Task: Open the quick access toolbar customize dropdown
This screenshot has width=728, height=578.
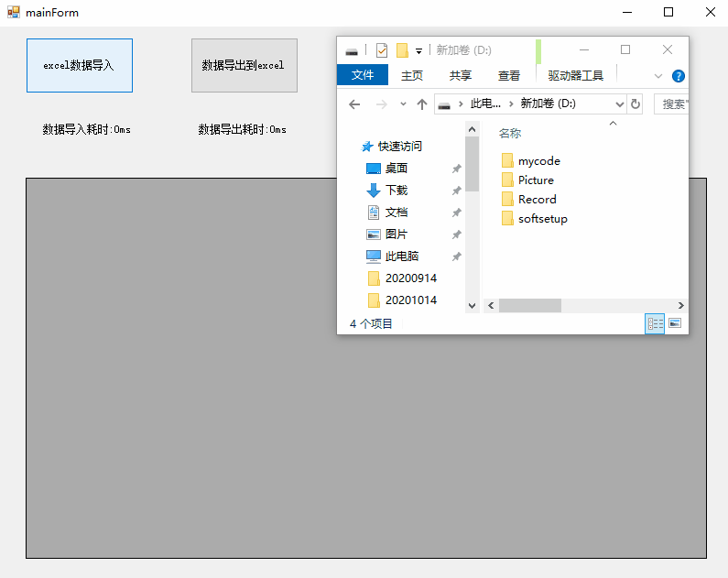Action: click(x=418, y=51)
